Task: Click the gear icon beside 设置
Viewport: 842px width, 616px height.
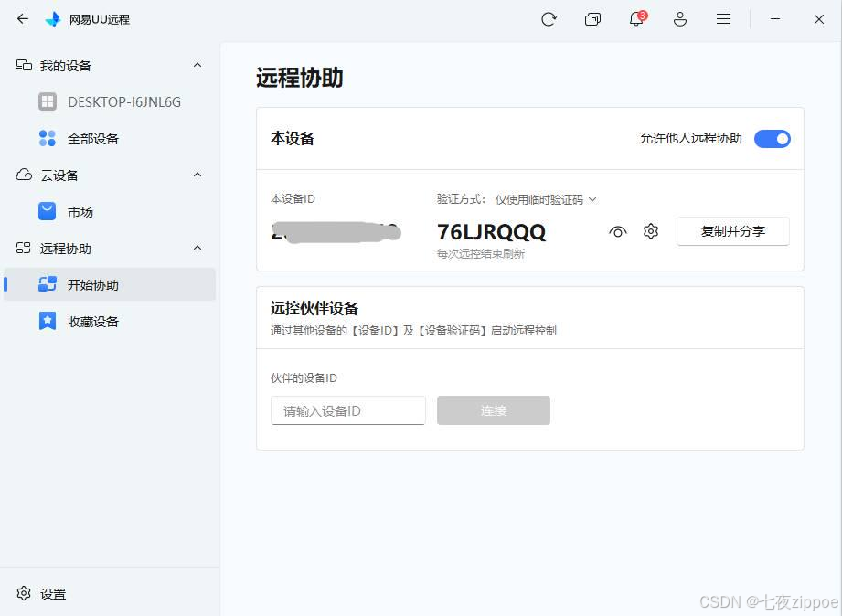Action: click(x=24, y=593)
